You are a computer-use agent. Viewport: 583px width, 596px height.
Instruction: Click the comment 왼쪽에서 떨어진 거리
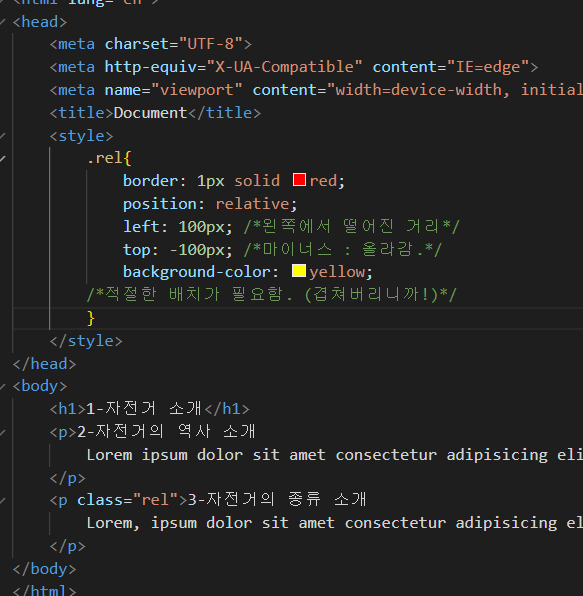(352, 227)
